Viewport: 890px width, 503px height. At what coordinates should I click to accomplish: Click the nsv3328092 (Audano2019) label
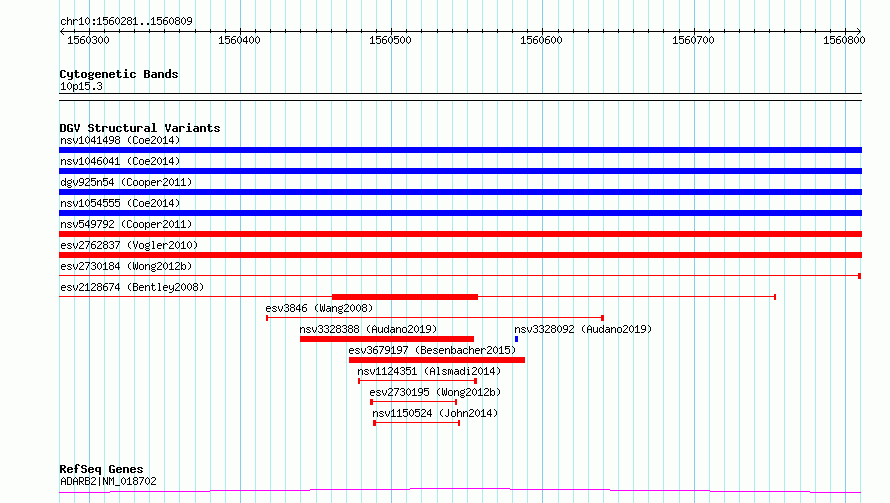(583, 329)
